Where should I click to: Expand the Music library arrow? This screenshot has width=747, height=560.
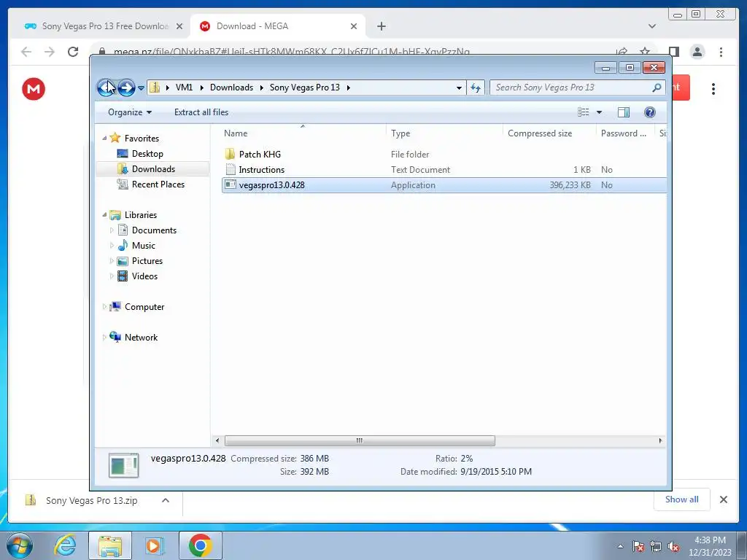click(112, 246)
